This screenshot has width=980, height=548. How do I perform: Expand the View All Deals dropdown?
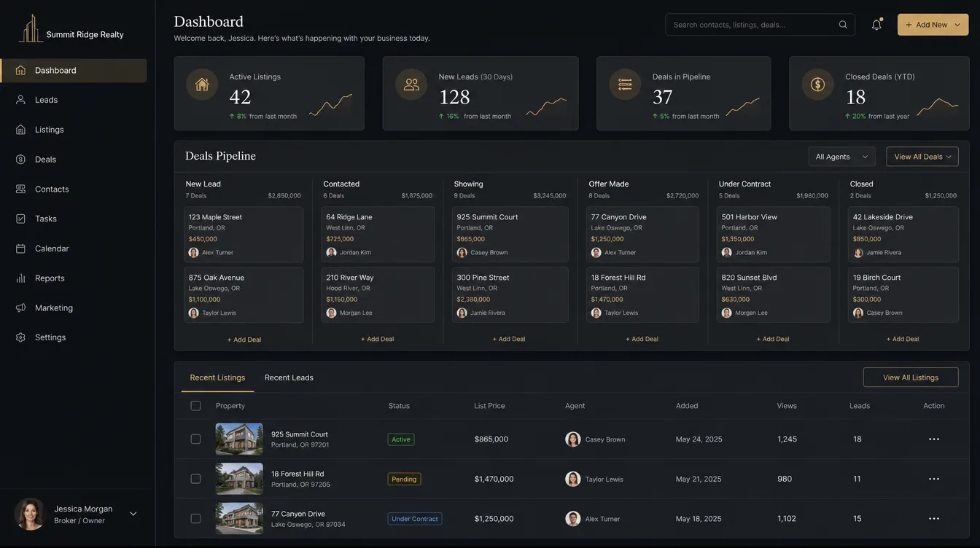pyautogui.click(x=922, y=157)
